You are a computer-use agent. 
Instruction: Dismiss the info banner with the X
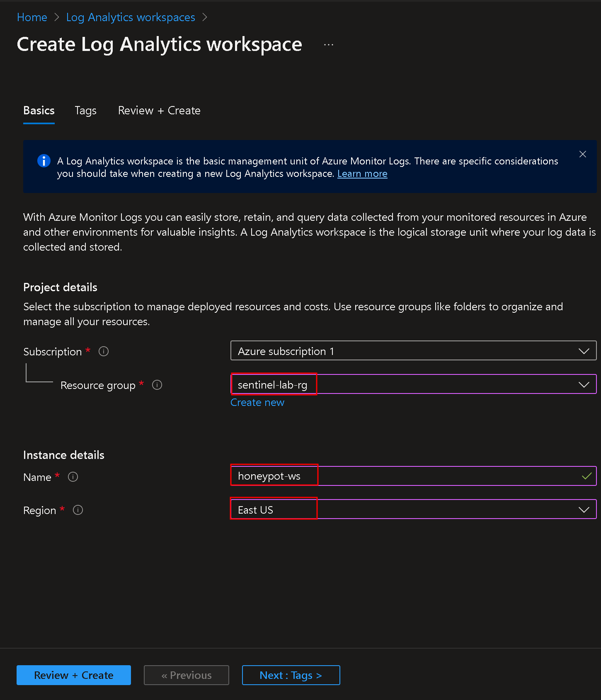pos(582,154)
